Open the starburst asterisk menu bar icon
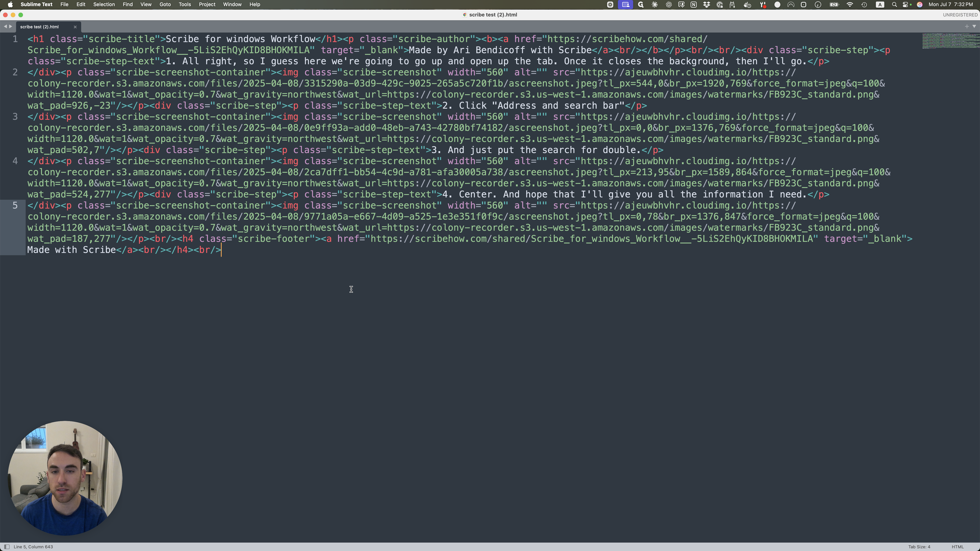 [x=655, y=5]
